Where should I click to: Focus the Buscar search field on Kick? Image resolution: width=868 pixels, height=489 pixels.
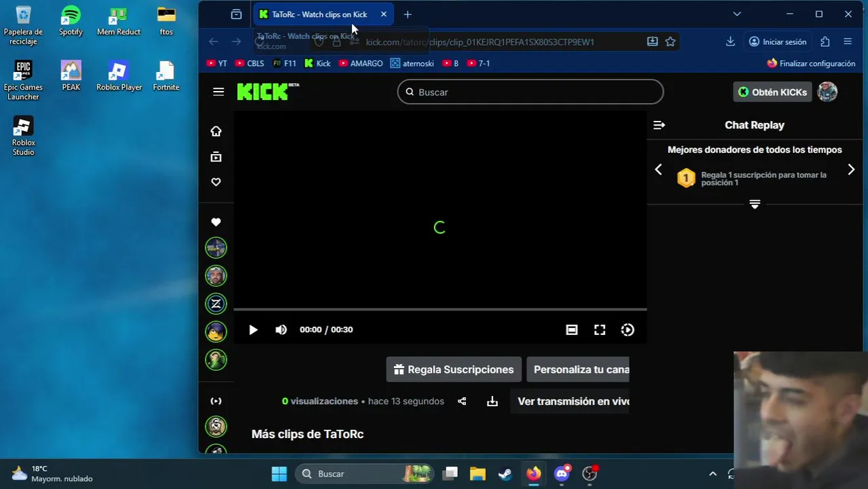coord(530,92)
